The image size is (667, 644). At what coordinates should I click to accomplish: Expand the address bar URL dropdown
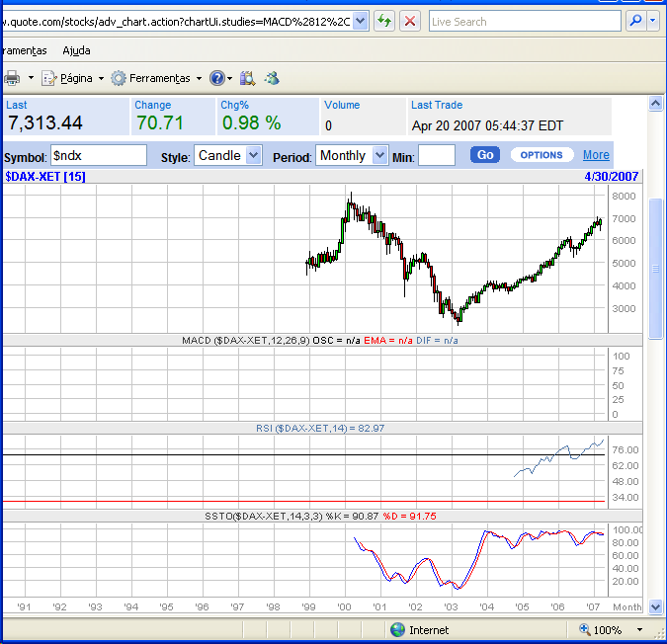click(360, 21)
